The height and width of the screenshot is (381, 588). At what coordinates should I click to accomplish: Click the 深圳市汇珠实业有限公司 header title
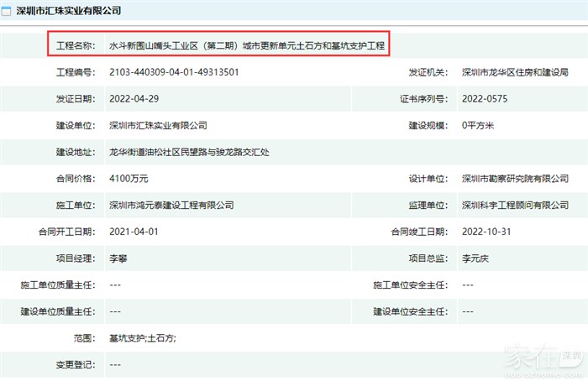69,11
